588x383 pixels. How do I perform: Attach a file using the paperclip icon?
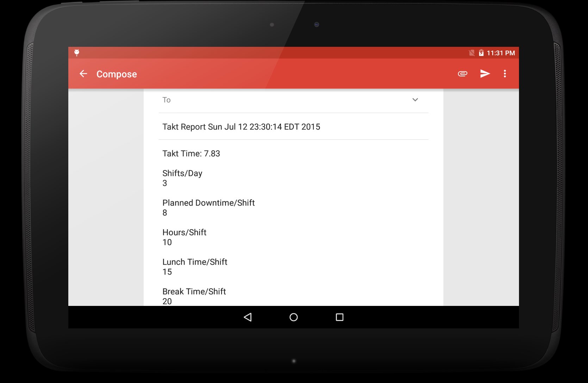tap(462, 74)
